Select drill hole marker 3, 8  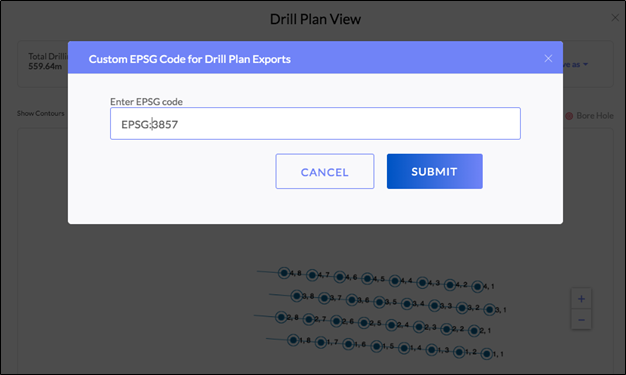pos(296,296)
